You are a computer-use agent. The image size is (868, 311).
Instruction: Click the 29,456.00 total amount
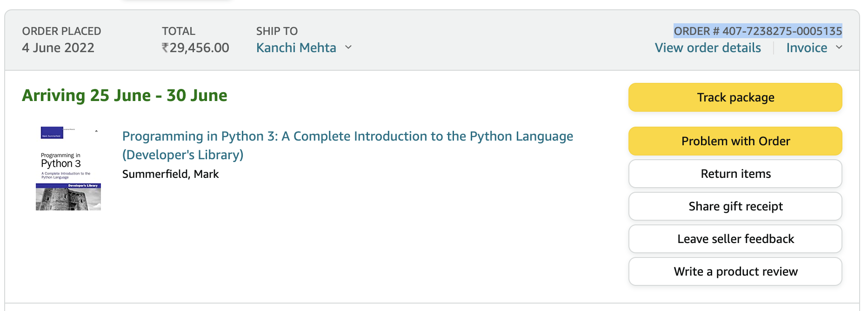[199, 48]
